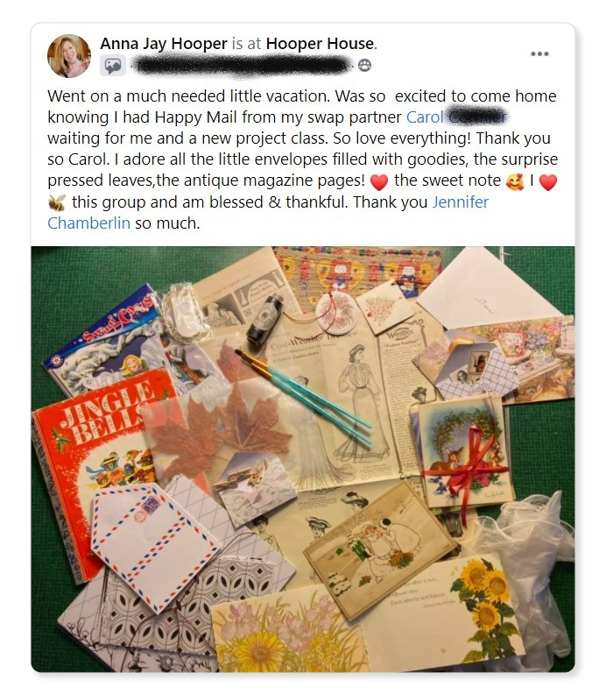This screenshot has height=700, width=606.
Task: Click the group photo icon under the name
Action: coord(112,66)
